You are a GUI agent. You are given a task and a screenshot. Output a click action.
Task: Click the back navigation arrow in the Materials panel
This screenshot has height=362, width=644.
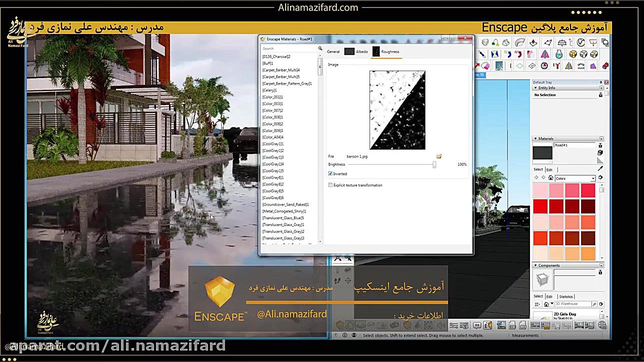(536, 177)
